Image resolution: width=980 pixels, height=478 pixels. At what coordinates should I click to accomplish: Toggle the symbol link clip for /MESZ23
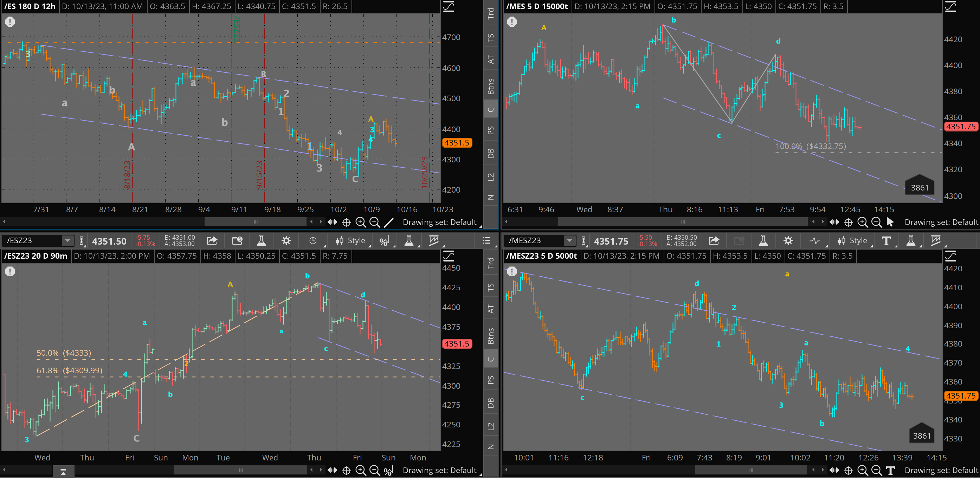584,241
